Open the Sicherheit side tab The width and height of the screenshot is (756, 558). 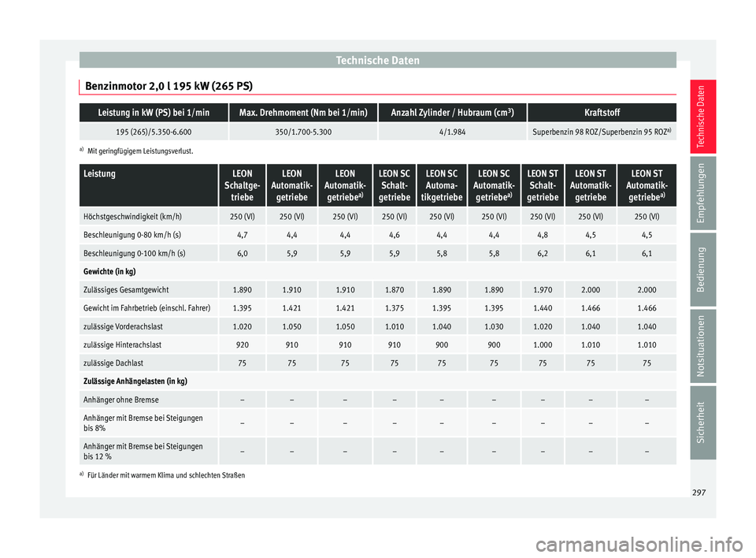(702, 422)
